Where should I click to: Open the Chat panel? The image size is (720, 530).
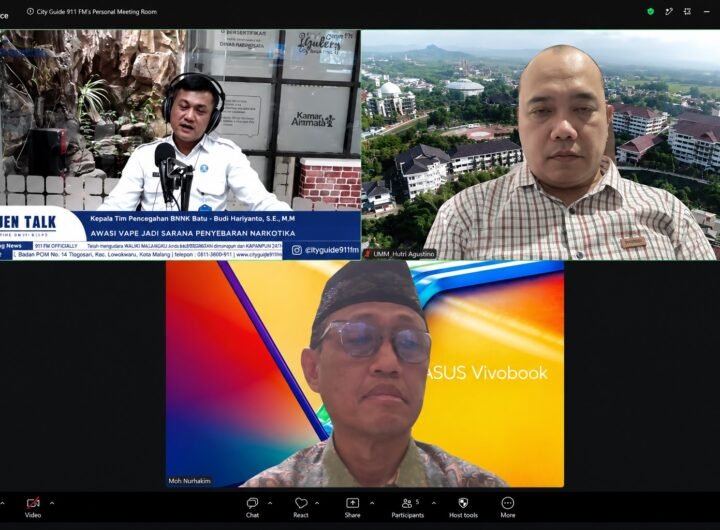[x=252, y=507]
